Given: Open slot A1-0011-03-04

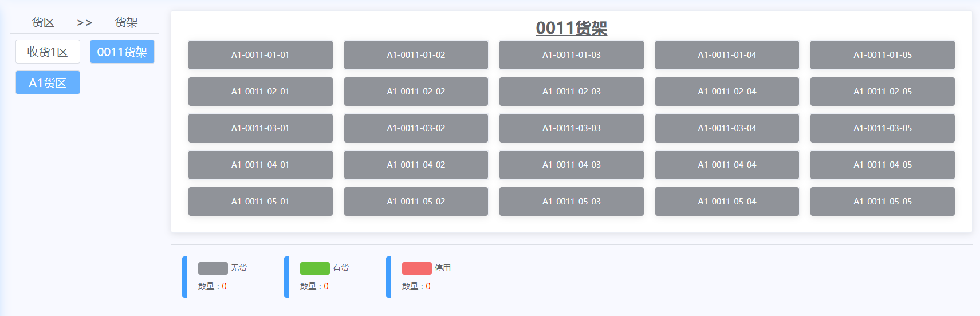Looking at the screenshot, I should (x=727, y=128).
